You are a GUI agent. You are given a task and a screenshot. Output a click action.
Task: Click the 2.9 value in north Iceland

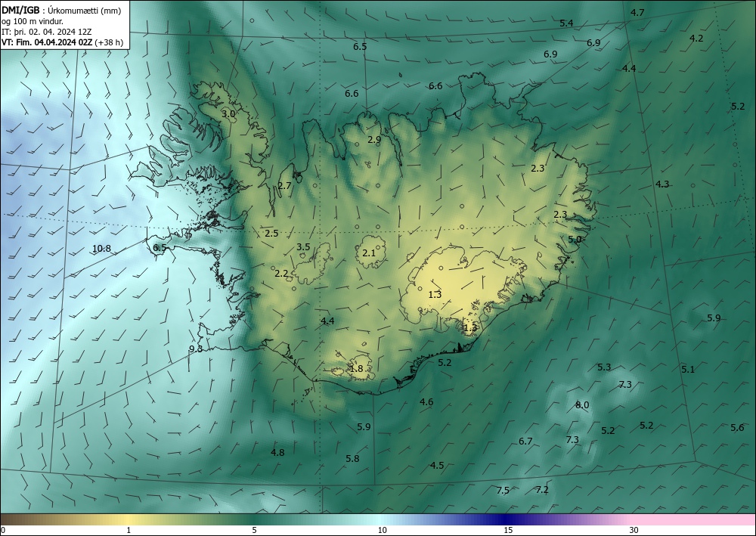coord(374,140)
